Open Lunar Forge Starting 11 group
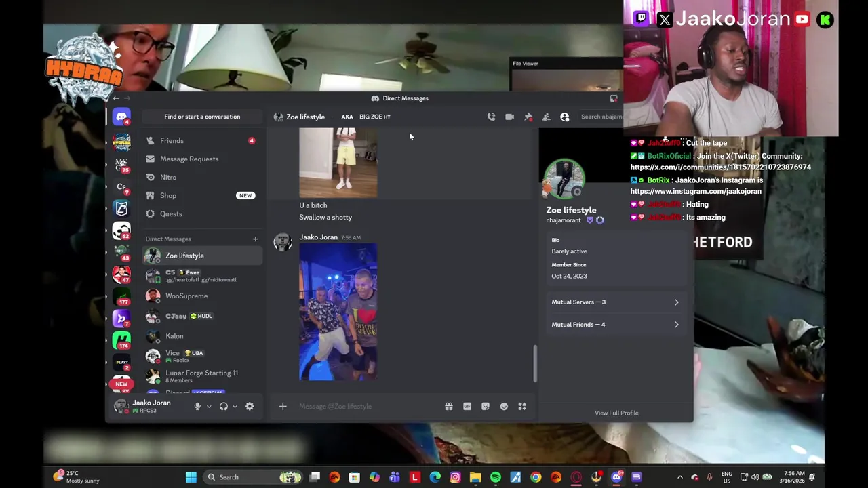 pos(201,376)
